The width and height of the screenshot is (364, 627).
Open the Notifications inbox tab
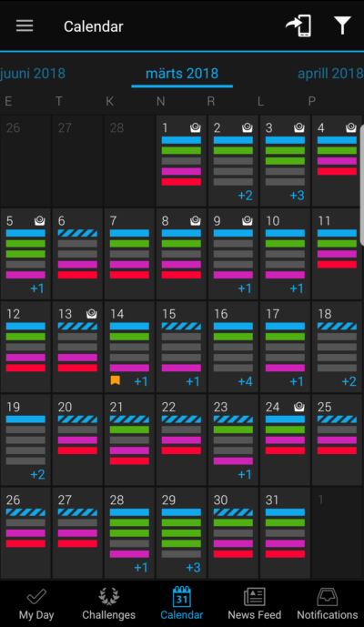click(328, 604)
